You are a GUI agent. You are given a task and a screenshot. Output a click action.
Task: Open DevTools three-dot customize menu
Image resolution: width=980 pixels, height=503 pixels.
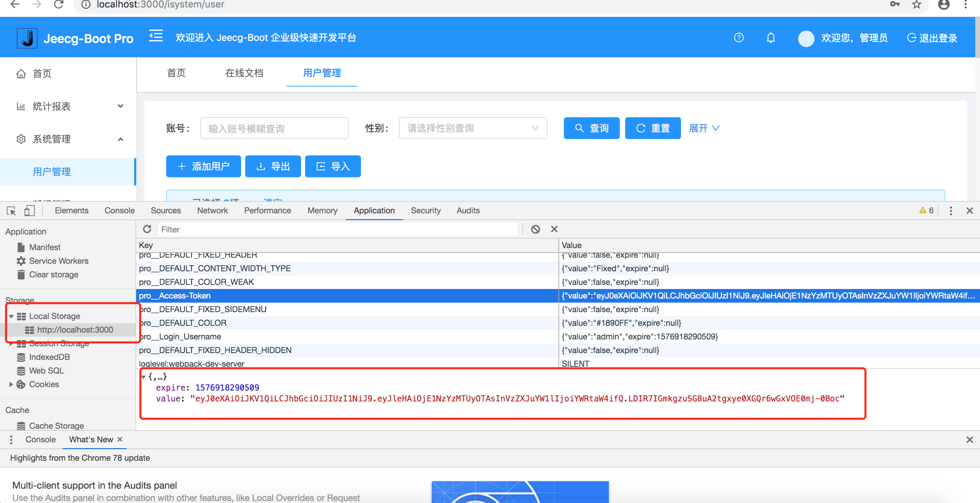(950, 211)
